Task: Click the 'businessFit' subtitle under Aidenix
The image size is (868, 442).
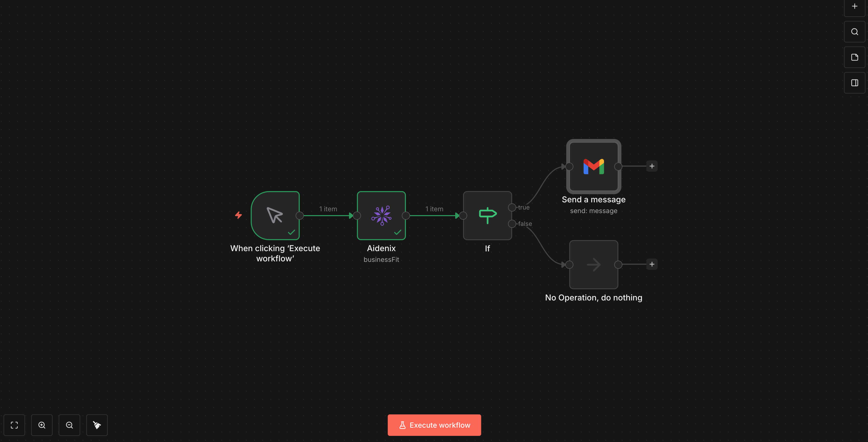Action: click(381, 260)
